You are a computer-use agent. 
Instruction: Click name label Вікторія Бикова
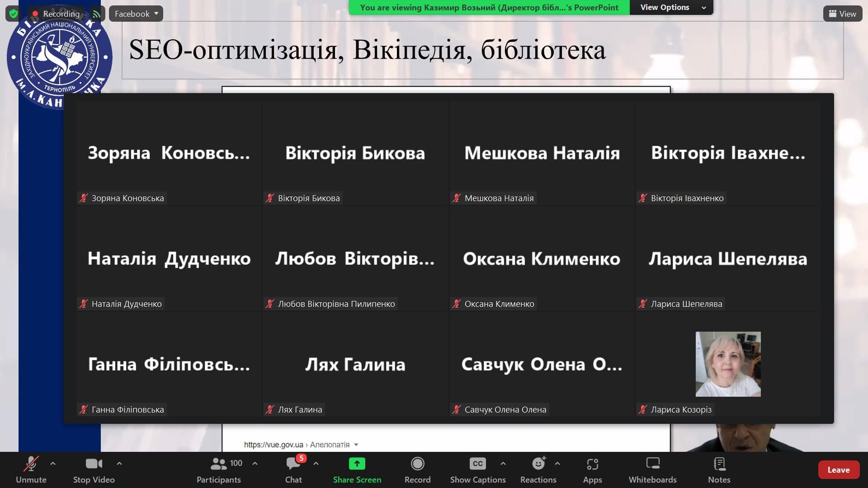309,198
